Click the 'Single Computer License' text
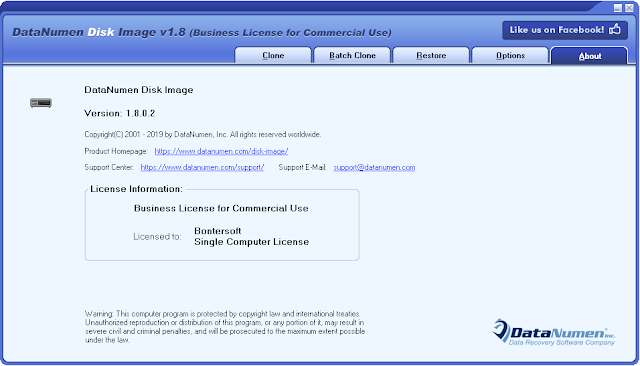This screenshot has height=366, width=640. (251, 242)
